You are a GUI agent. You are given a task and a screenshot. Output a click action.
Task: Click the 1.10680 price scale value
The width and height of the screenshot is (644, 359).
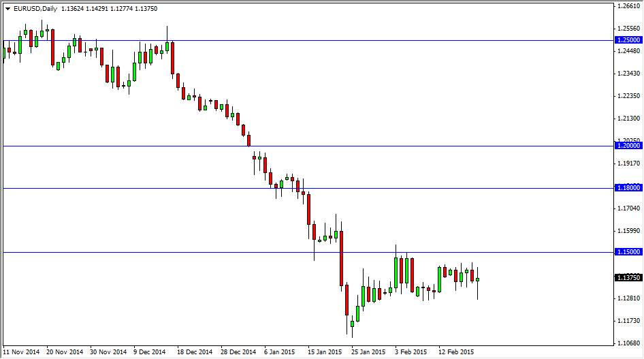629,343
